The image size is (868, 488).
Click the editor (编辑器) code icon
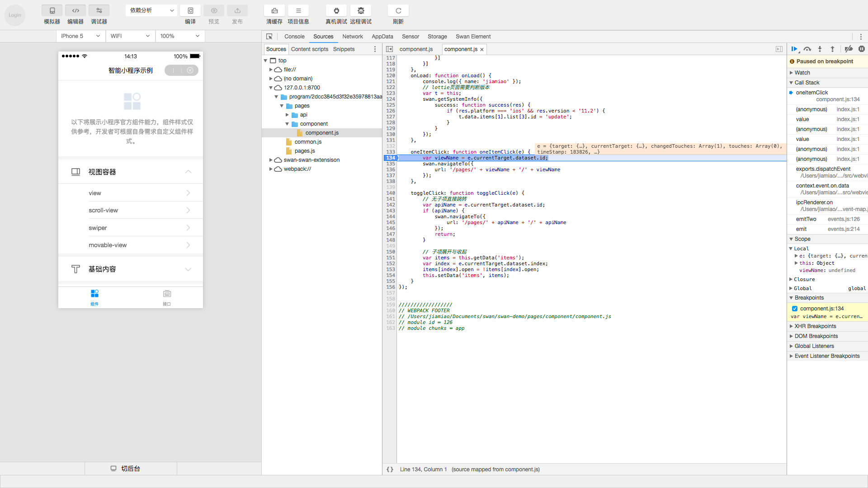coord(75,11)
